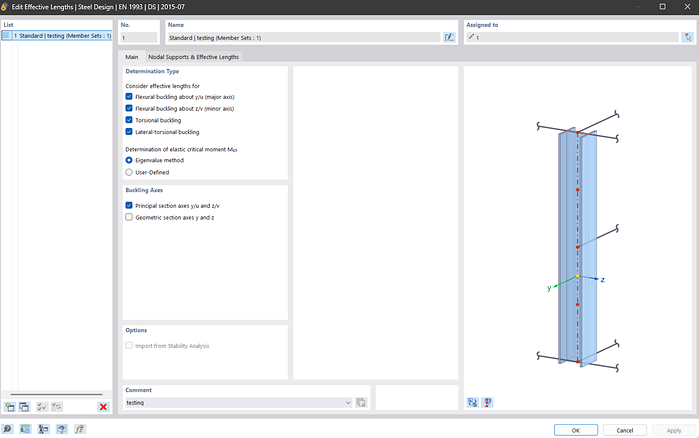
Task: Click the edit name icon beside the Name field
Action: click(x=449, y=37)
